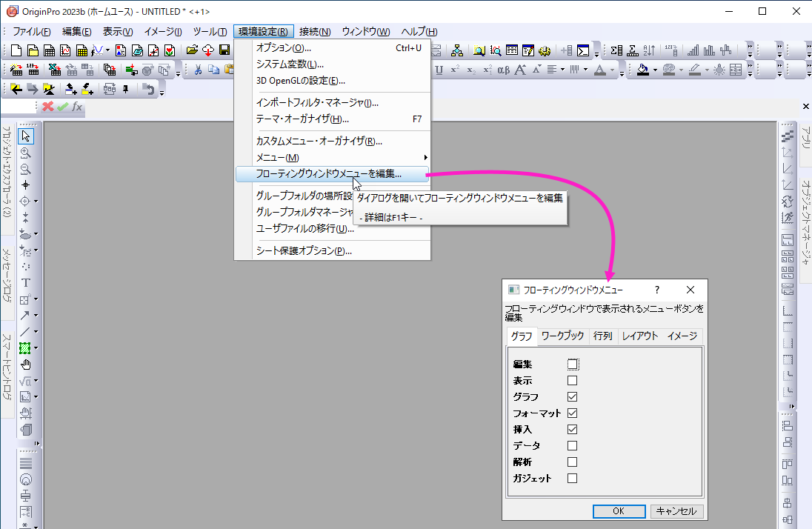
Task: Click the Project Explorer org-chart icon
Action: 456,50
